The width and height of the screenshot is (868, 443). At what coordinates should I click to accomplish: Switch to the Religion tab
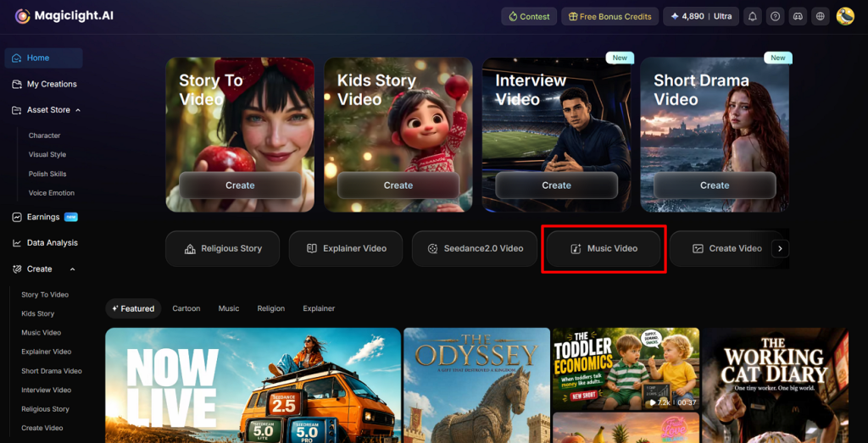tap(271, 308)
